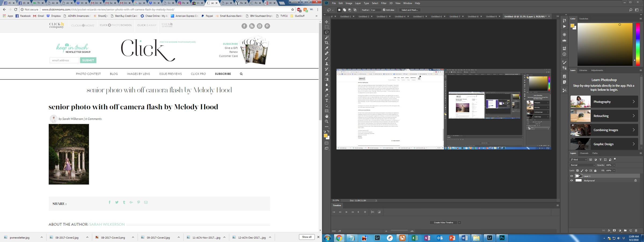Click the Pinterest icon in site header

tap(267, 26)
